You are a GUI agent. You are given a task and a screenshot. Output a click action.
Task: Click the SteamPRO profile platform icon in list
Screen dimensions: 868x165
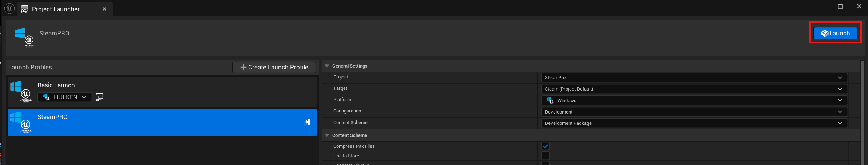tap(21, 123)
